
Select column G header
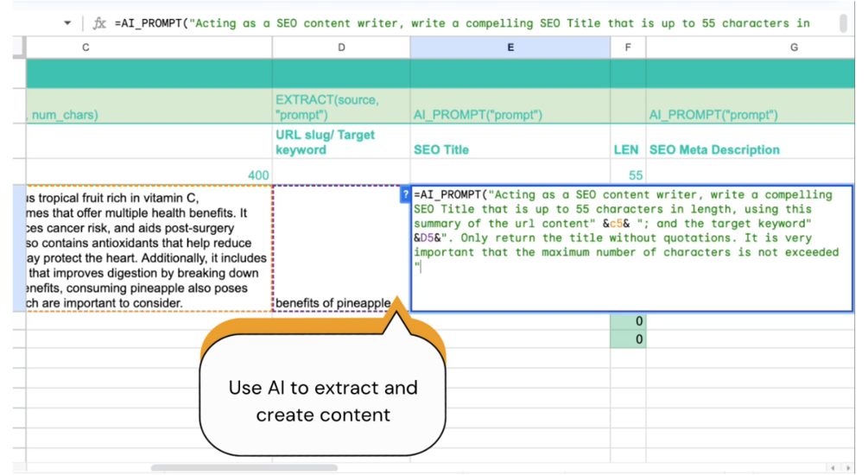750,47
